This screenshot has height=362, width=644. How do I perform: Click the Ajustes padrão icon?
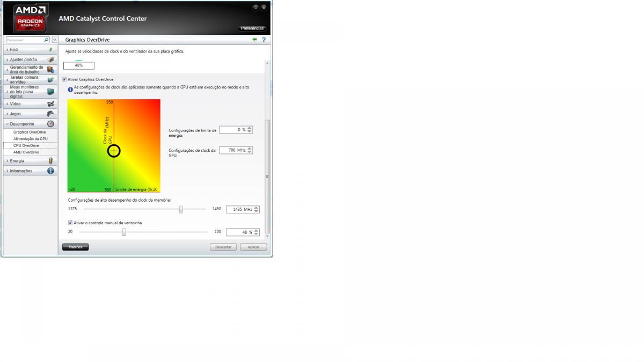click(x=50, y=60)
